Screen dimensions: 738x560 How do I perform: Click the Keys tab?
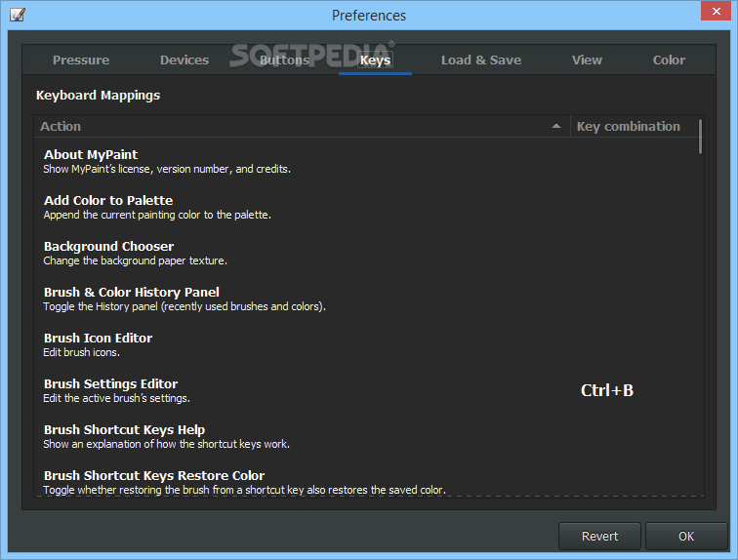coord(375,60)
